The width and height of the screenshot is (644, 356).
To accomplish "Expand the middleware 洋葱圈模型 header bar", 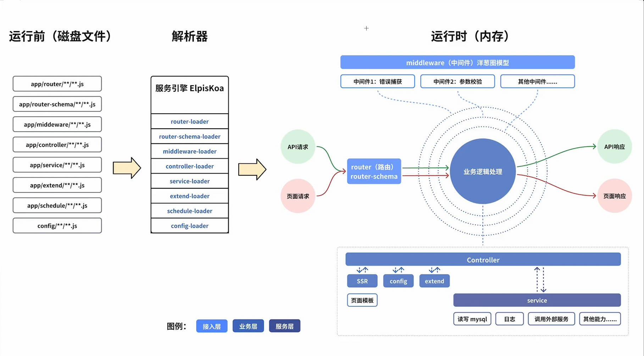I will (457, 62).
